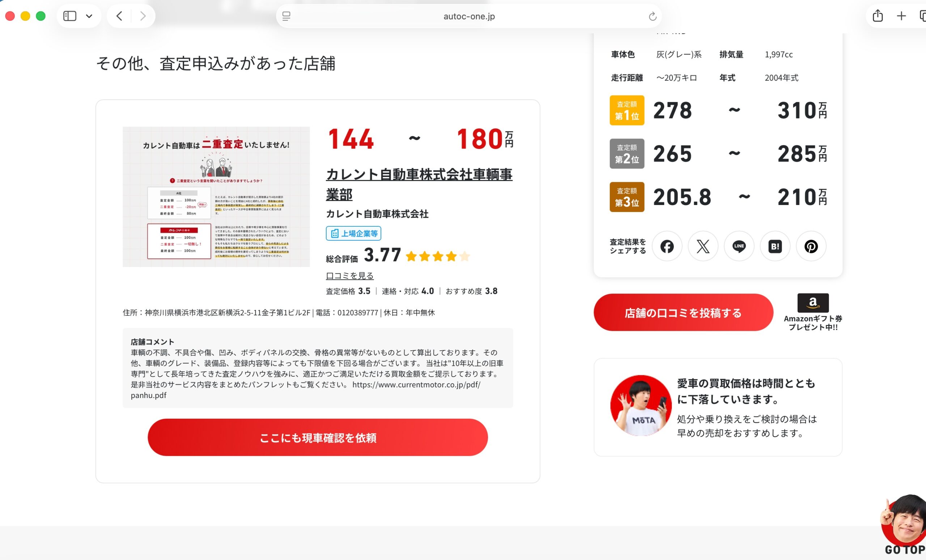Click the Amazonギフト券プレゼント中!! text
Viewport: 926px width, 560px height.
(x=813, y=322)
